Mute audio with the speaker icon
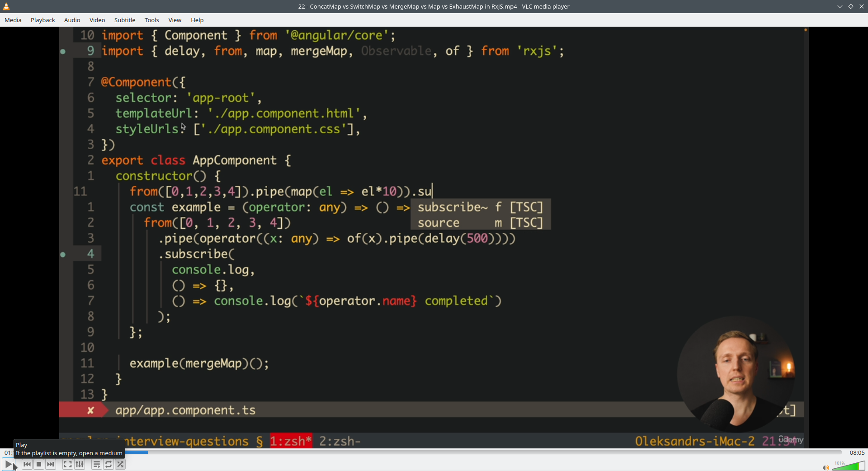This screenshot has width=868, height=471. click(826, 467)
